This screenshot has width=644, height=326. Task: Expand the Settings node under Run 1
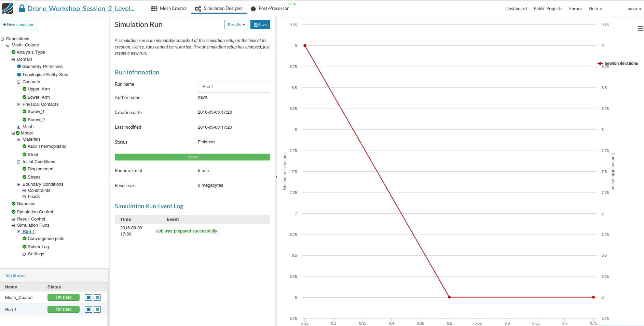tap(24, 254)
